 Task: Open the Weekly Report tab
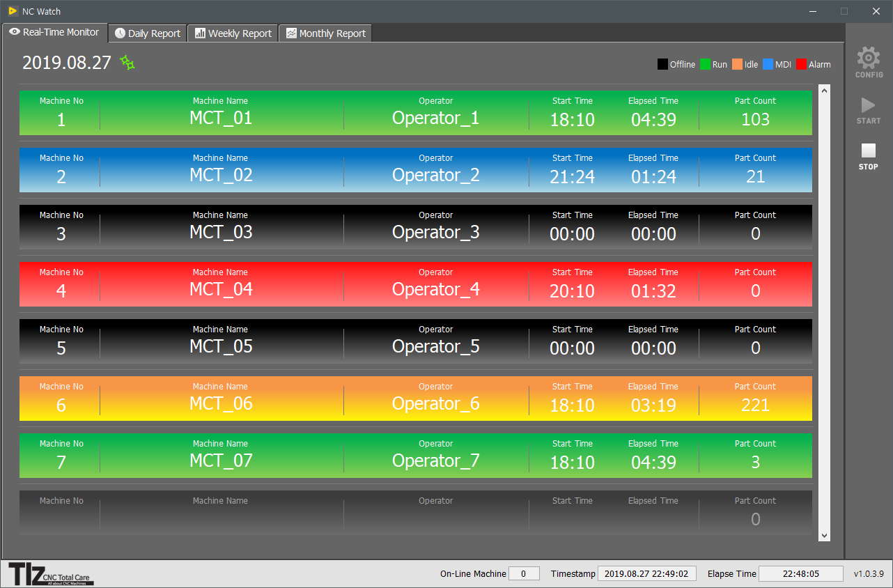click(x=233, y=33)
